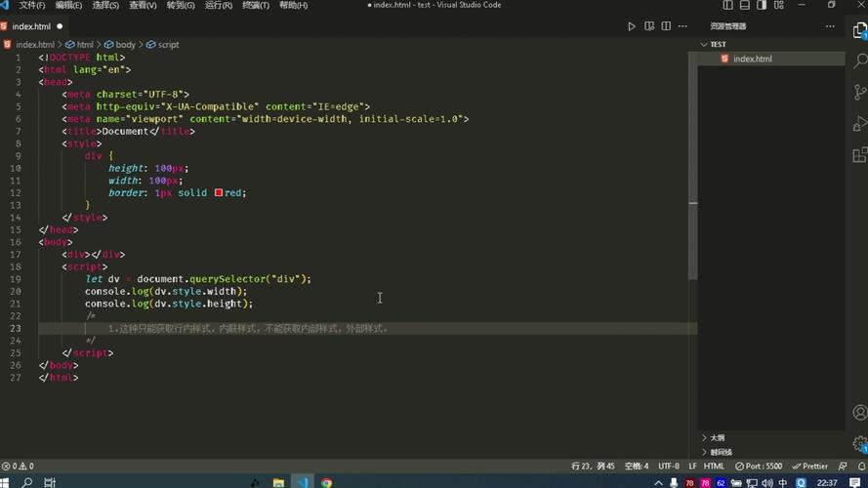The height and width of the screenshot is (488, 868).
Task: Open Extensions view in activity bar
Action: (859, 154)
